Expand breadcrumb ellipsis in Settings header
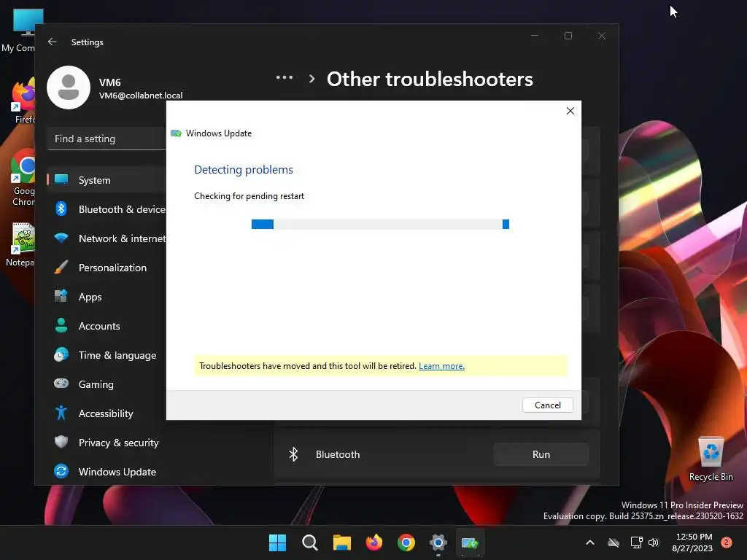 285,77
